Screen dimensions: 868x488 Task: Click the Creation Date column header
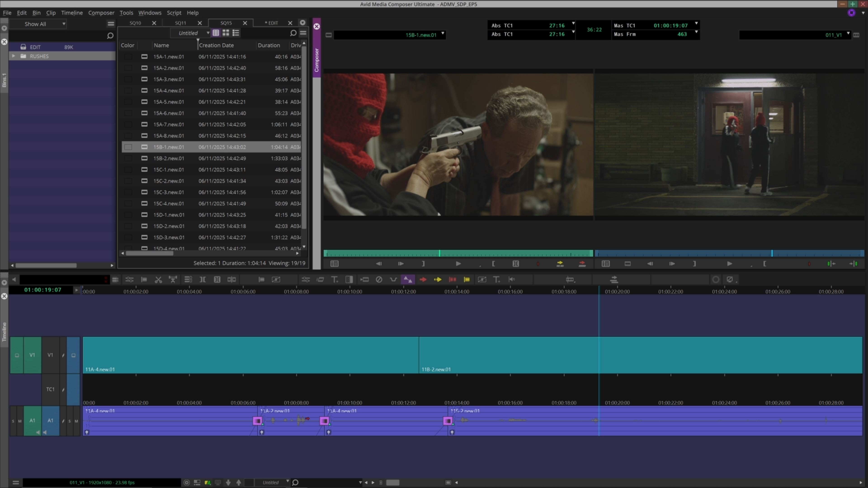pyautogui.click(x=216, y=45)
